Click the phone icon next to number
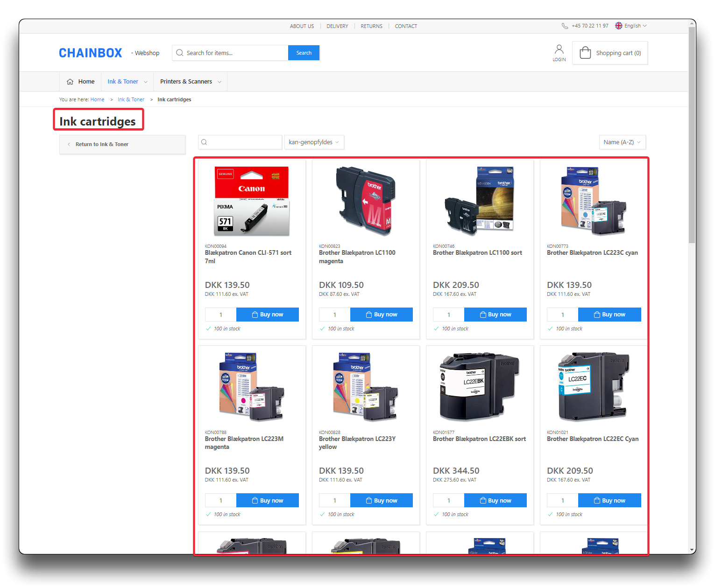Image resolution: width=715 pixels, height=588 pixels. (x=565, y=26)
